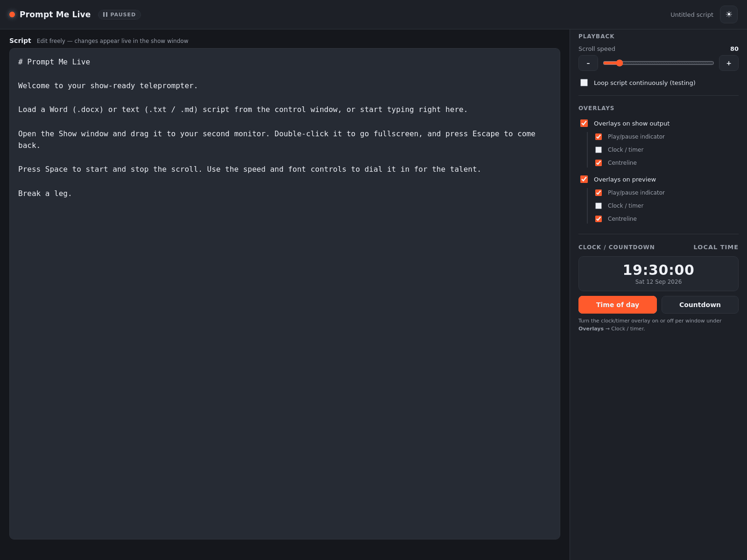Image resolution: width=747 pixels, height=560 pixels.
Task: Select the Time of day mode
Action: point(618,305)
